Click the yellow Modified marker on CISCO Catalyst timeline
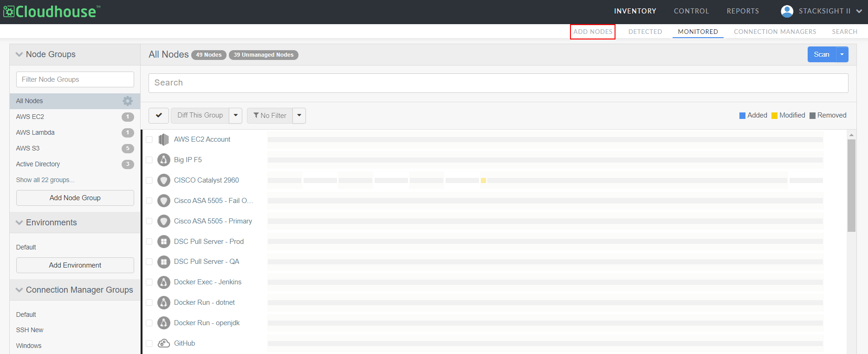 click(483, 180)
